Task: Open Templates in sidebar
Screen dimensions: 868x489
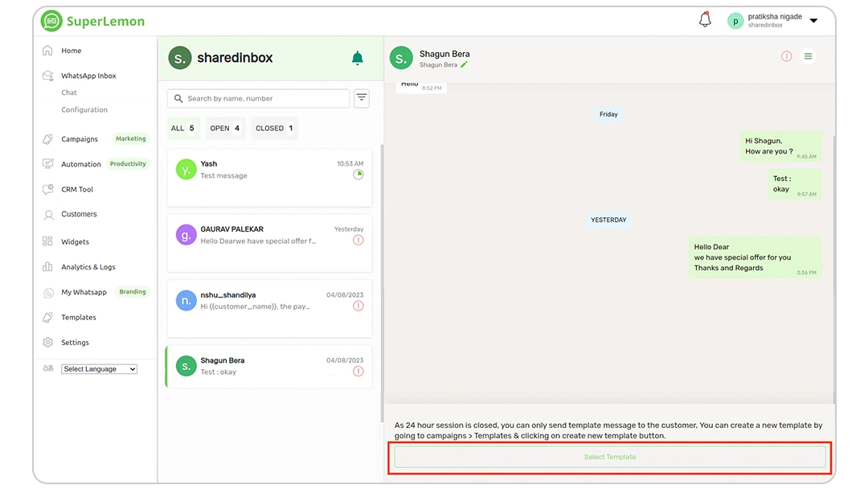Action: pos(79,318)
